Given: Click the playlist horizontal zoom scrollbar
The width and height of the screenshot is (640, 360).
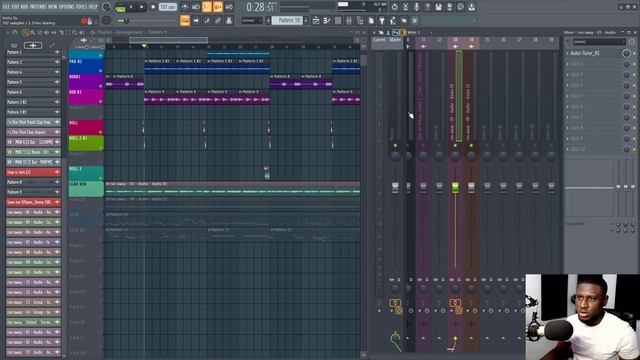Looking at the screenshot, I should [x=169, y=40].
